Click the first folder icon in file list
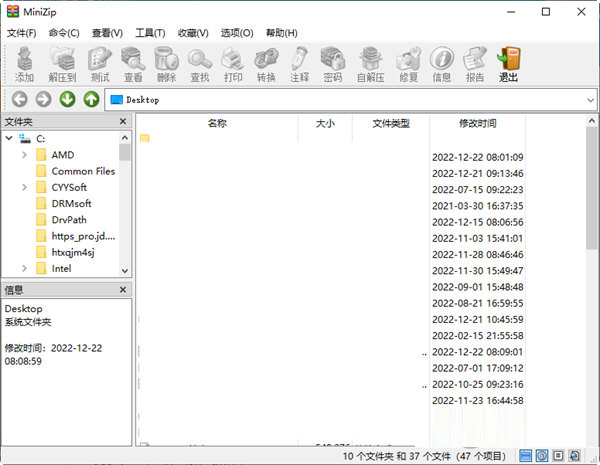The height and width of the screenshot is (465, 600). pyautogui.click(x=145, y=138)
